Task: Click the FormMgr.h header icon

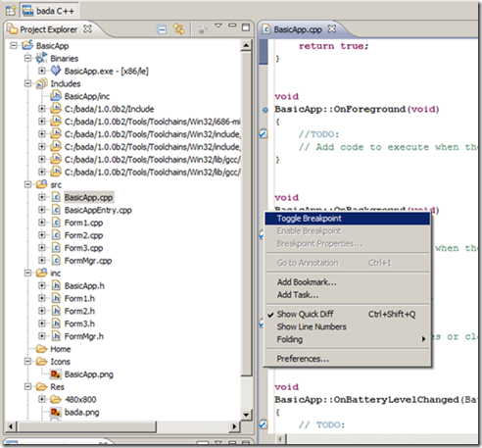Action: 56,336
